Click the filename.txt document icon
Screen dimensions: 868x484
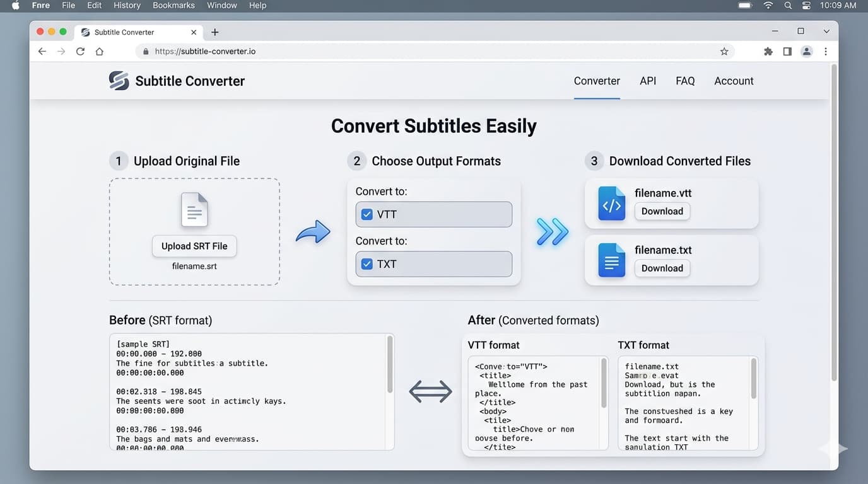click(x=611, y=260)
